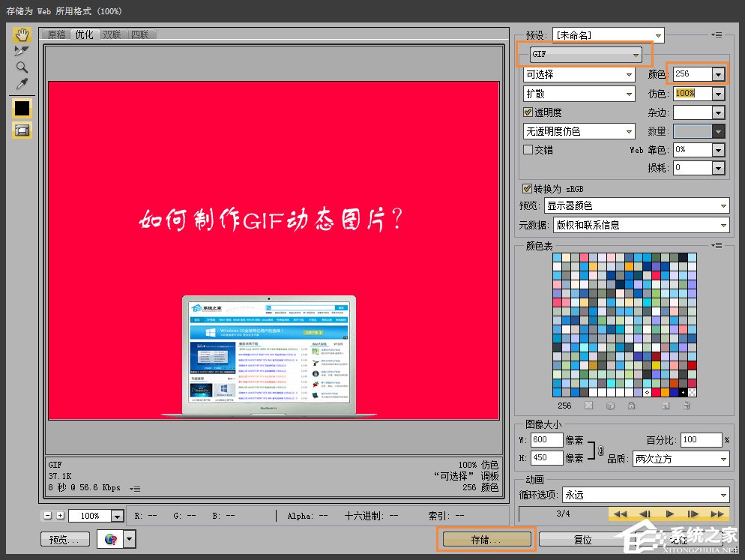
Task: Open the 品质 quality dropdown
Action: [x=681, y=458]
